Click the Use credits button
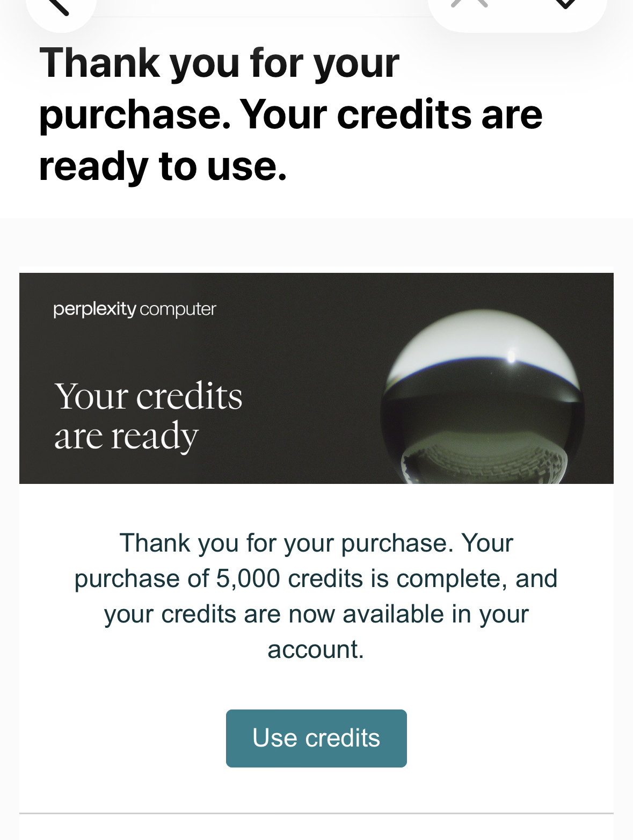 coord(316,738)
